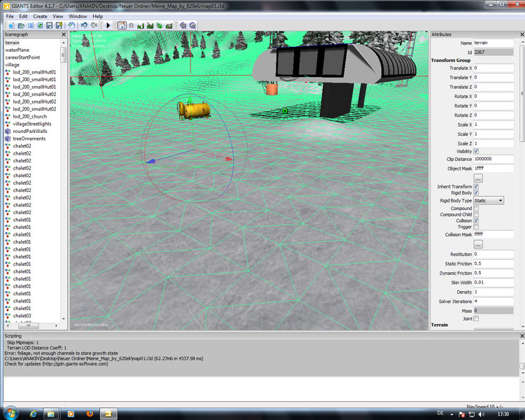The image size is (525, 420).
Task: Click the last purple gear toolbar icon
Action: tap(193, 25)
